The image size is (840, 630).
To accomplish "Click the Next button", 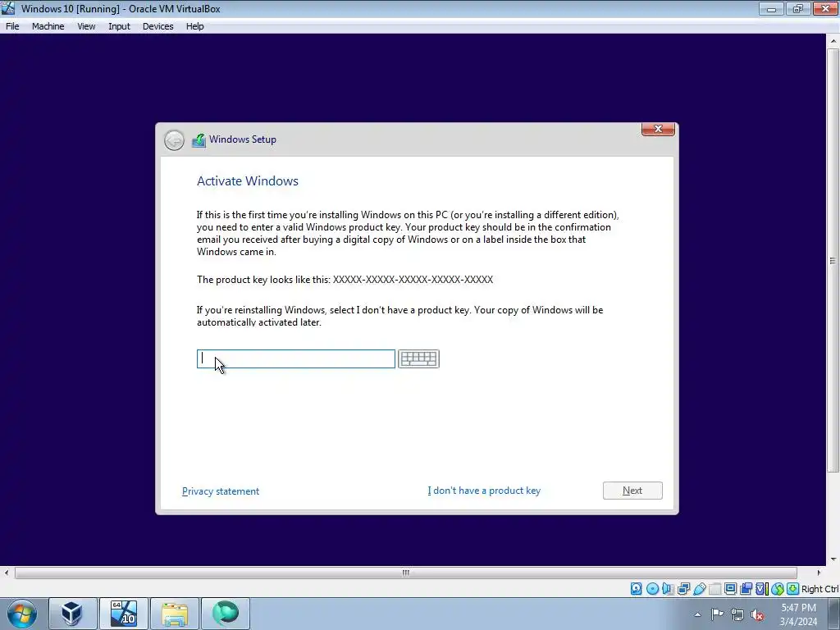I will tap(632, 491).
